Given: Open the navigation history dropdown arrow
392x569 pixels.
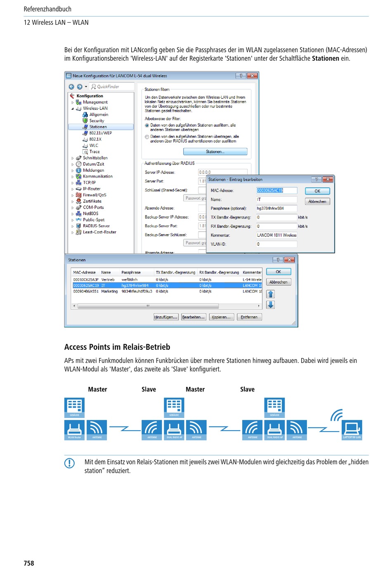Looking at the screenshot, I should [x=86, y=87].
